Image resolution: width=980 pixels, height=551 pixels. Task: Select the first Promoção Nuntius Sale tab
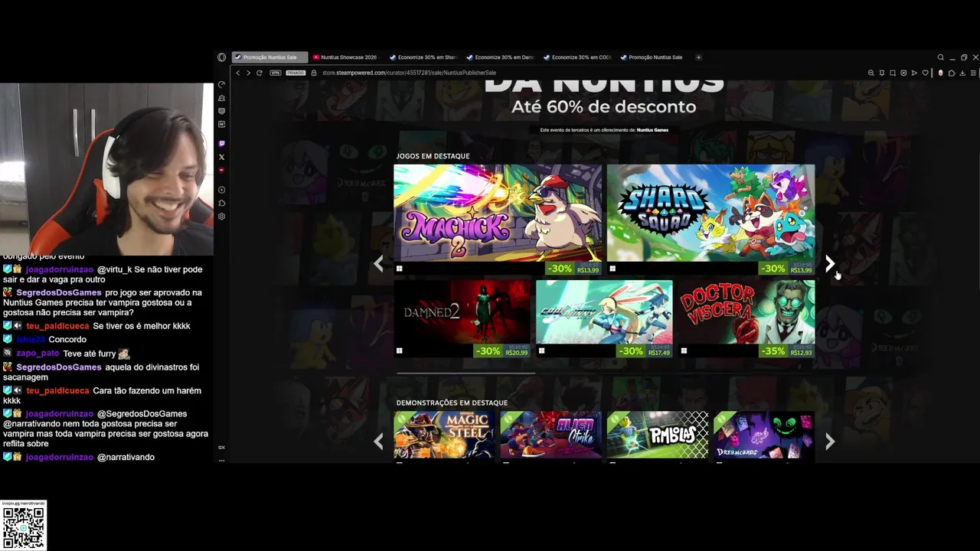[269, 57]
